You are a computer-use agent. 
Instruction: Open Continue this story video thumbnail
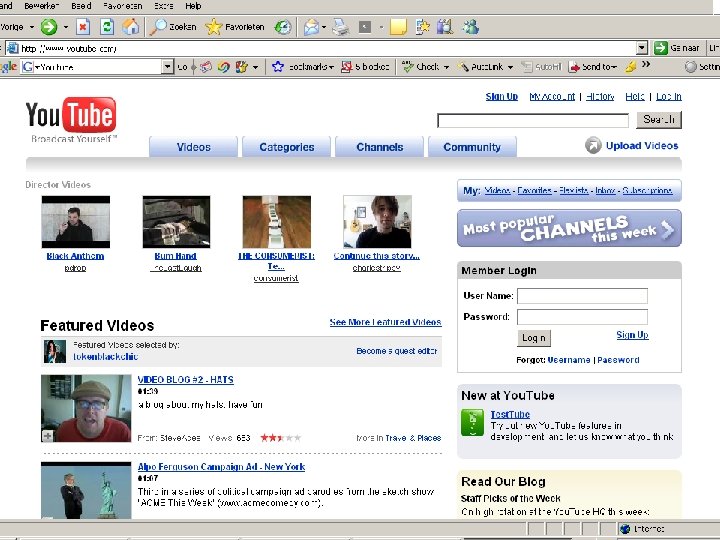tap(377, 222)
